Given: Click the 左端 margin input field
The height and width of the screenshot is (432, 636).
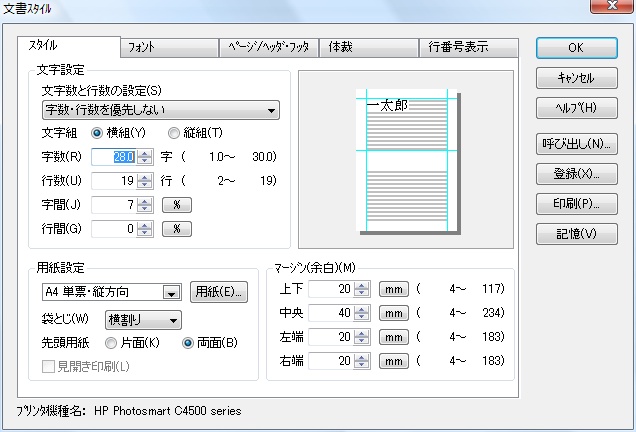Looking at the screenshot, I should (x=331, y=337).
